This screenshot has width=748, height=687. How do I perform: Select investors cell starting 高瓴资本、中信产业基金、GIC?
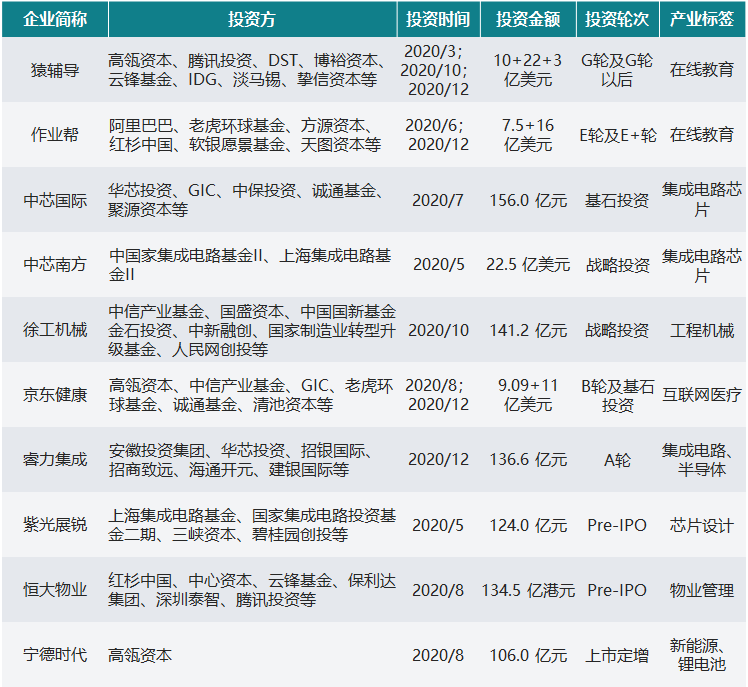251,395
